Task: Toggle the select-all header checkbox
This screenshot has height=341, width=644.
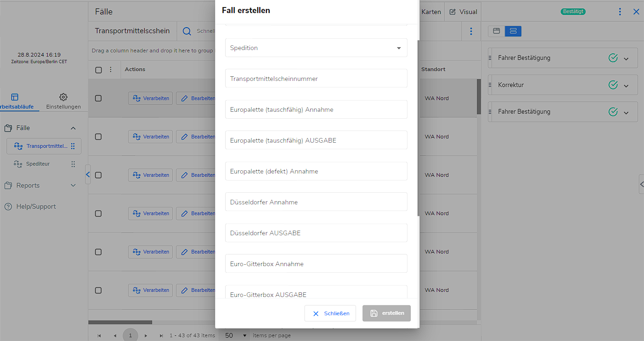Action: [x=98, y=70]
